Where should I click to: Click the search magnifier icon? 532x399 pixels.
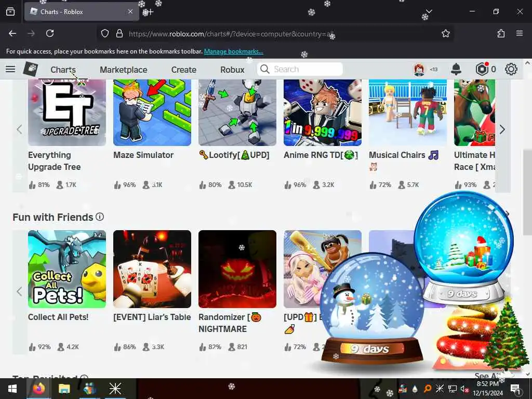[265, 69]
